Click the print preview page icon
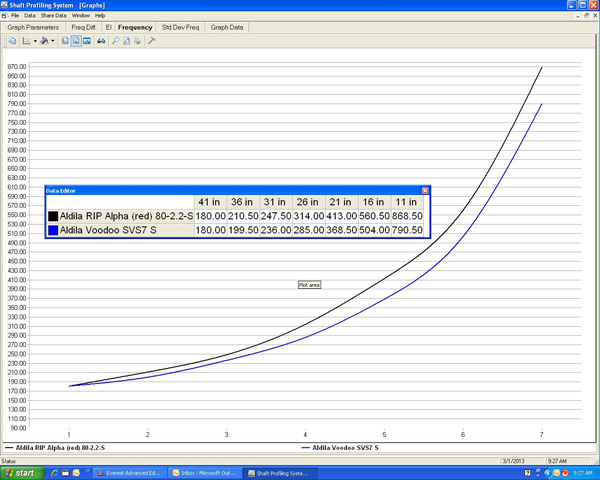Viewport: 600px width, 480px height. click(x=126, y=41)
